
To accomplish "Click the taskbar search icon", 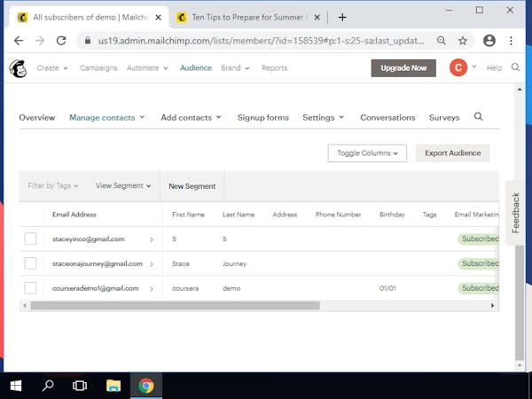I will 48,386.
